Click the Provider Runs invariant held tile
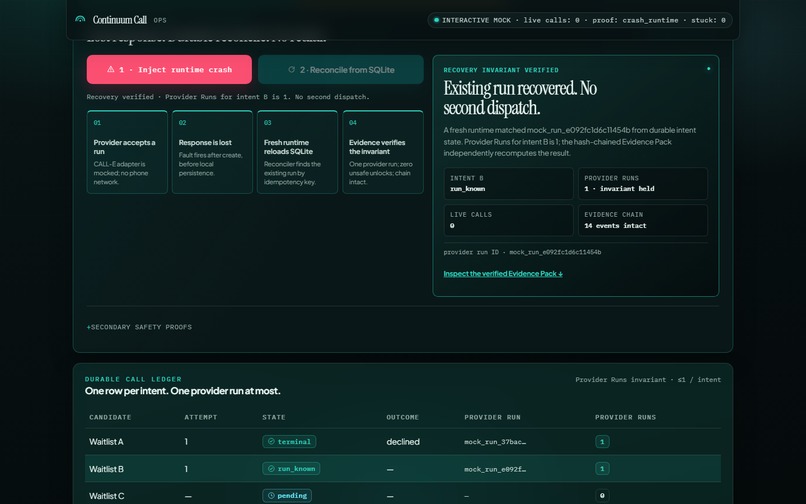The width and height of the screenshot is (806, 504). 643,184
